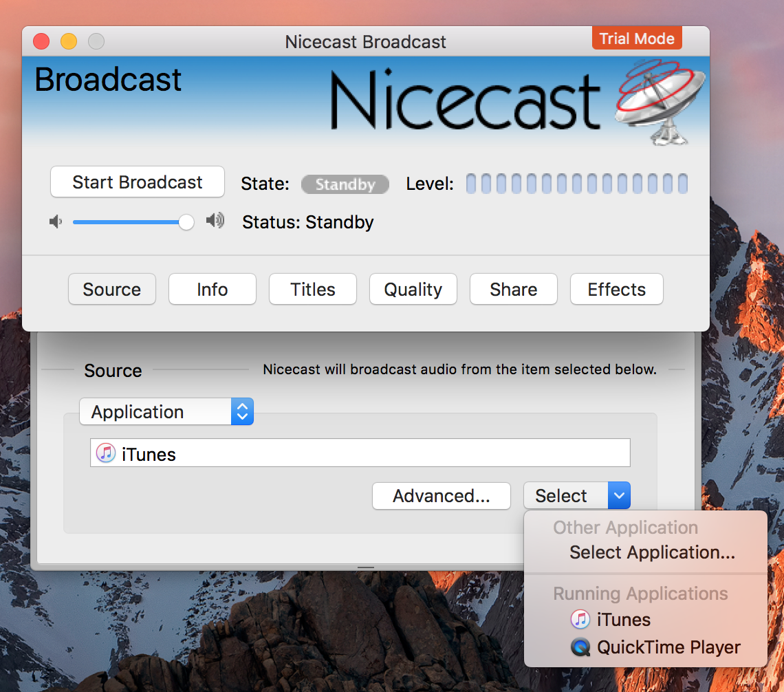
Task: Click the Advanced... button
Action: 442,496
